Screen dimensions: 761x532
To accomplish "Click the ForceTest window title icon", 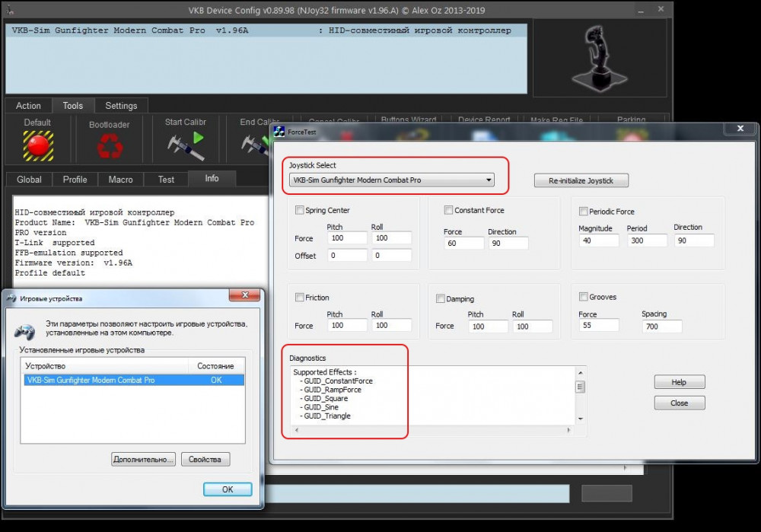I will [x=279, y=132].
